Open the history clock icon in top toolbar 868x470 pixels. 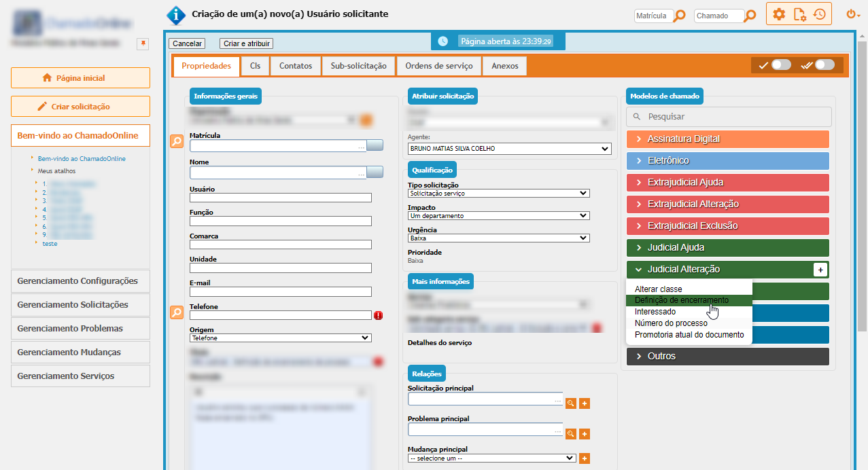819,14
